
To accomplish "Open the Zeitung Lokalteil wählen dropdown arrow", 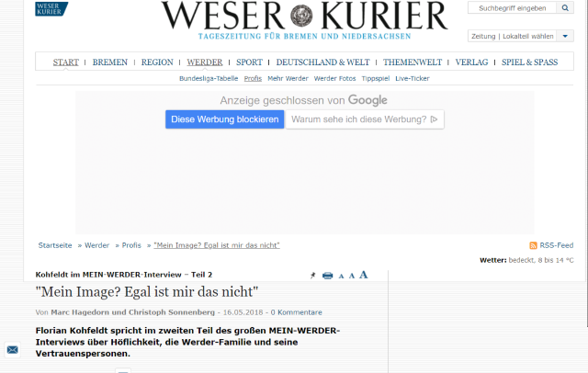I will tap(565, 37).
